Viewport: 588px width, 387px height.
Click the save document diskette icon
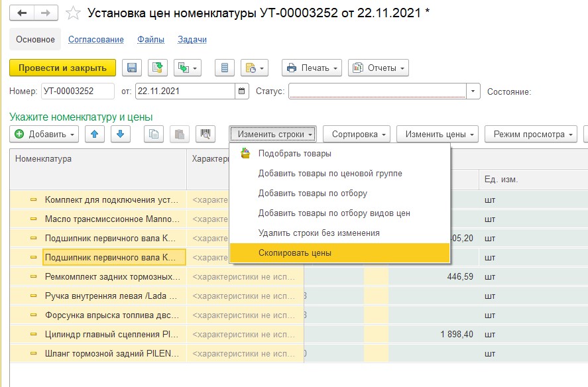click(x=131, y=68)
